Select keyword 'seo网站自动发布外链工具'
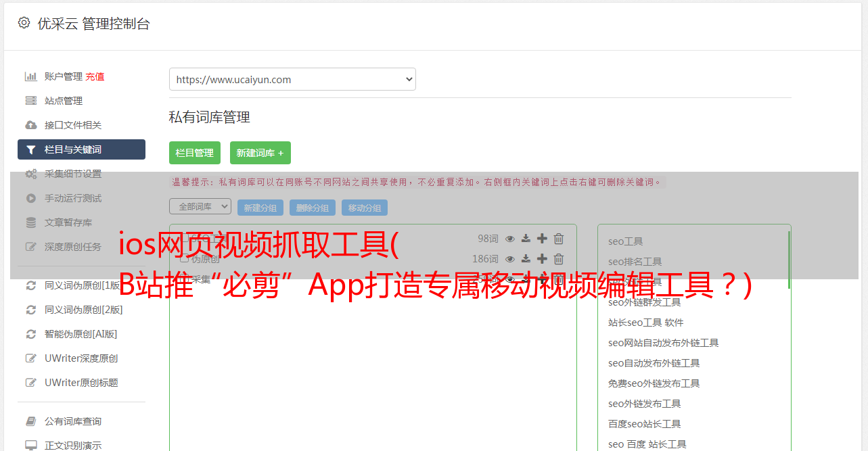Viewport: 868px width, 451px height. 664,343
